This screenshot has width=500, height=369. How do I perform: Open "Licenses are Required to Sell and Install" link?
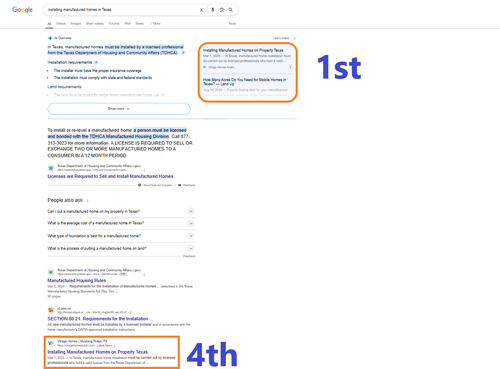click(x=110, y=176)
